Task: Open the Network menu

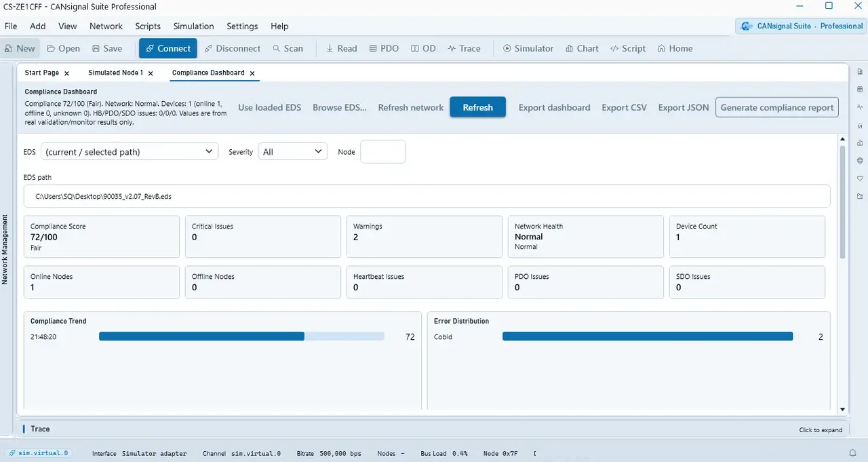Action: click(x=106, y=26)
